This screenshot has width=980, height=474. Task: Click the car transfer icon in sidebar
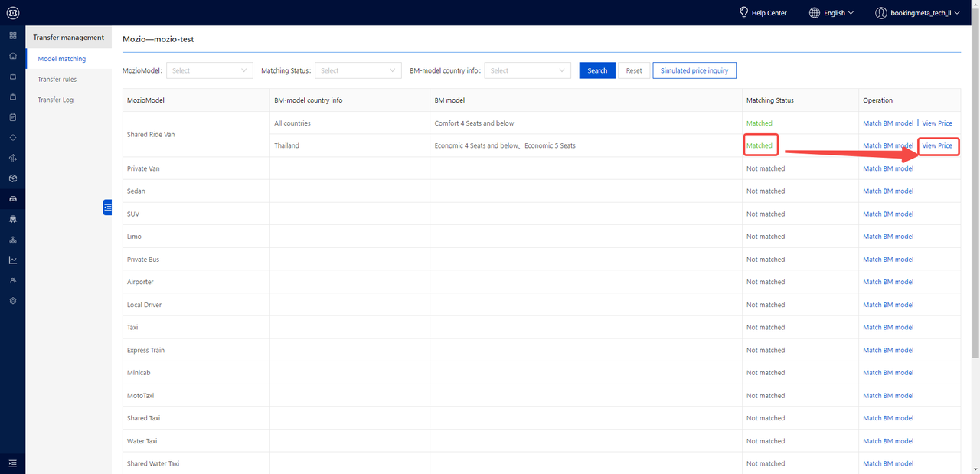coord(12,199)
